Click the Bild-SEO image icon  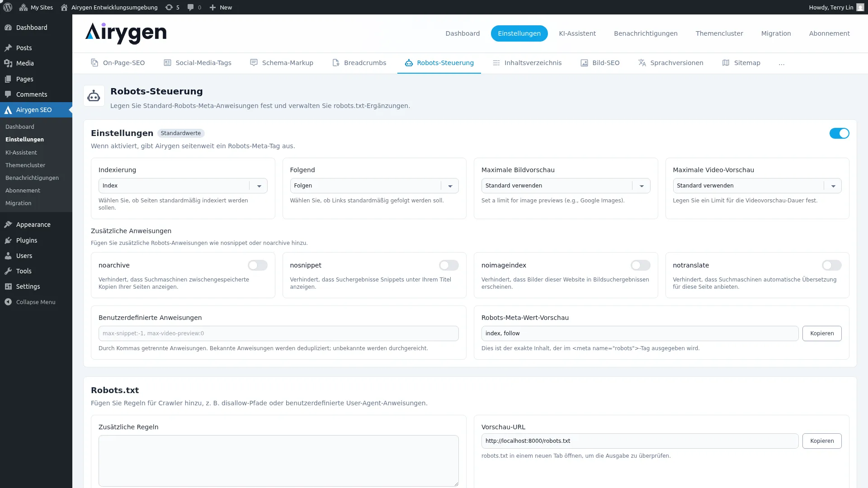tap(584, 63)
